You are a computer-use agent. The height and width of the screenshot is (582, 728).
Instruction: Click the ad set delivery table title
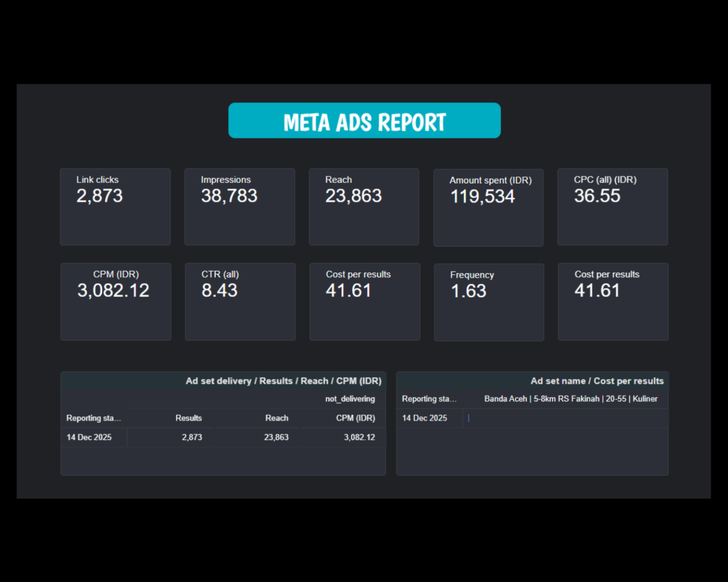tap(283, 381)
